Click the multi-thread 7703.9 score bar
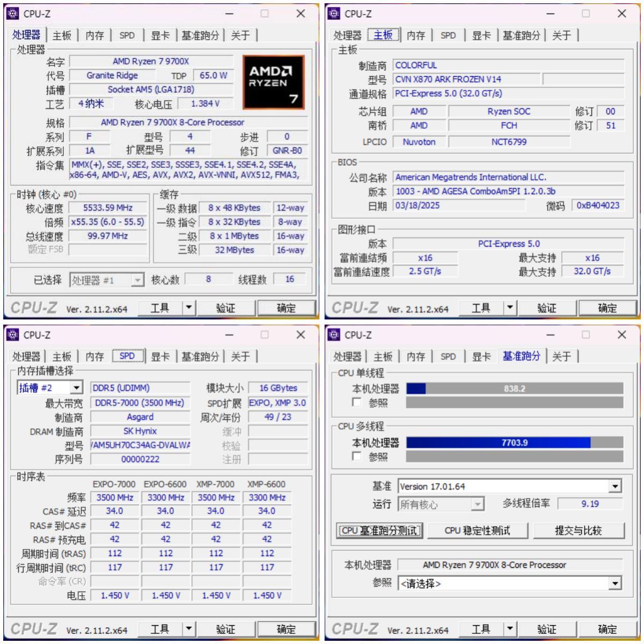Viewport: 644px width, 644px height. pos(515,442)
